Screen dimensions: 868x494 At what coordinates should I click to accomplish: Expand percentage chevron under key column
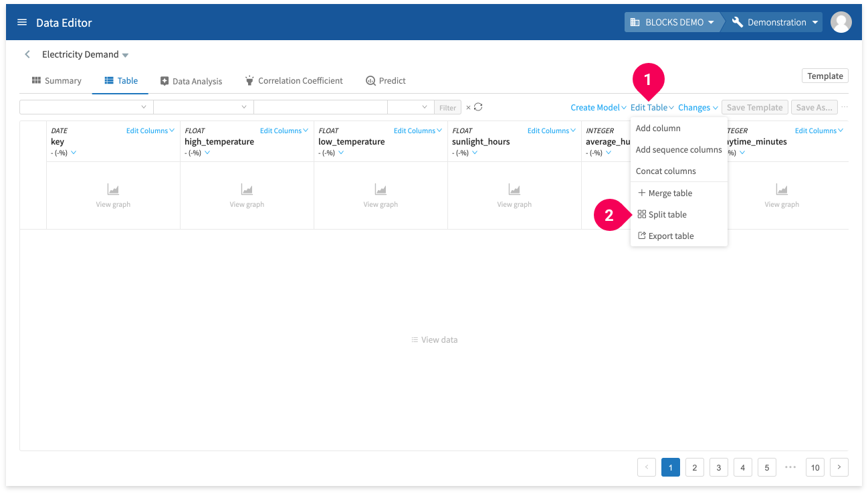click(74, 153)
